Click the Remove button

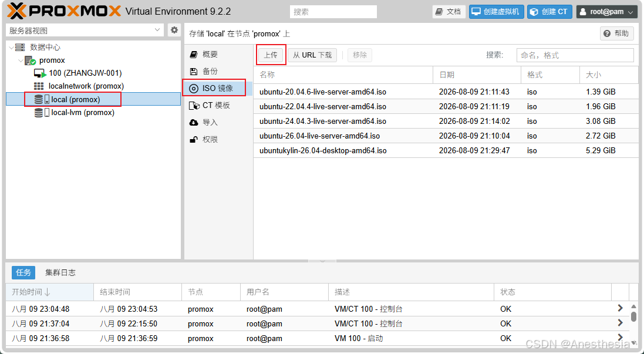click(360, 55)
